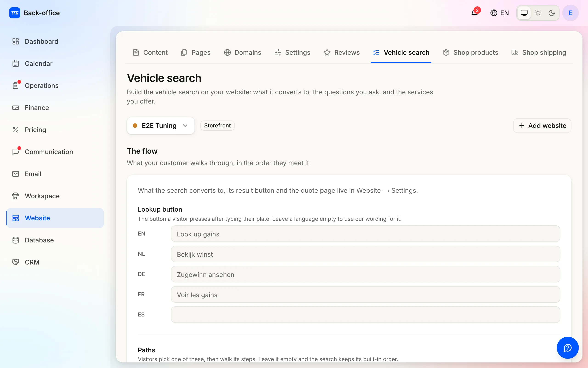The height and width of the screenshot is (368, 588).
Task: Open the Domains tab
Action: click(243, 52)
